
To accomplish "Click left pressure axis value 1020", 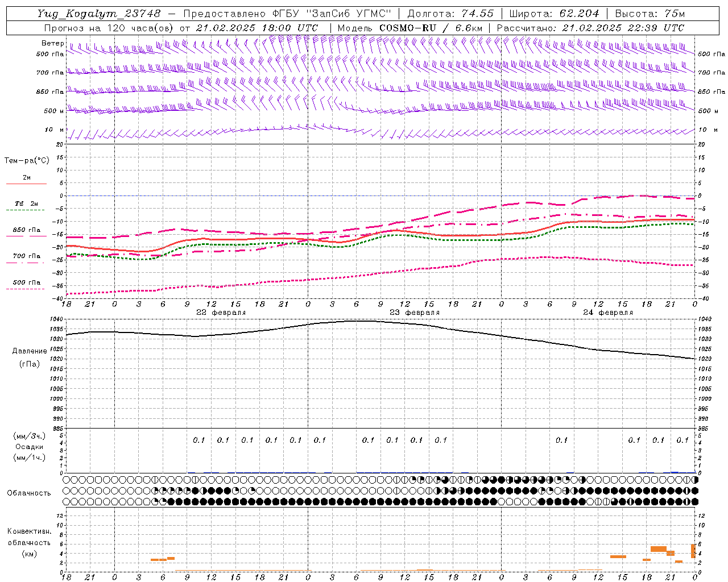I will coord(56,359).
